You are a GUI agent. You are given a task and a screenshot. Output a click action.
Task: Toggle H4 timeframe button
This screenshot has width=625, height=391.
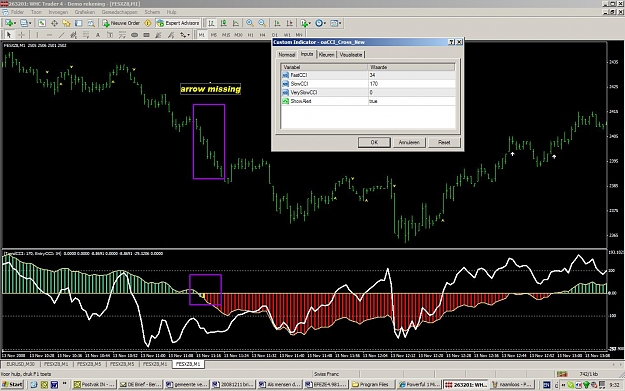pyautogui.click(x=263, y=35)
